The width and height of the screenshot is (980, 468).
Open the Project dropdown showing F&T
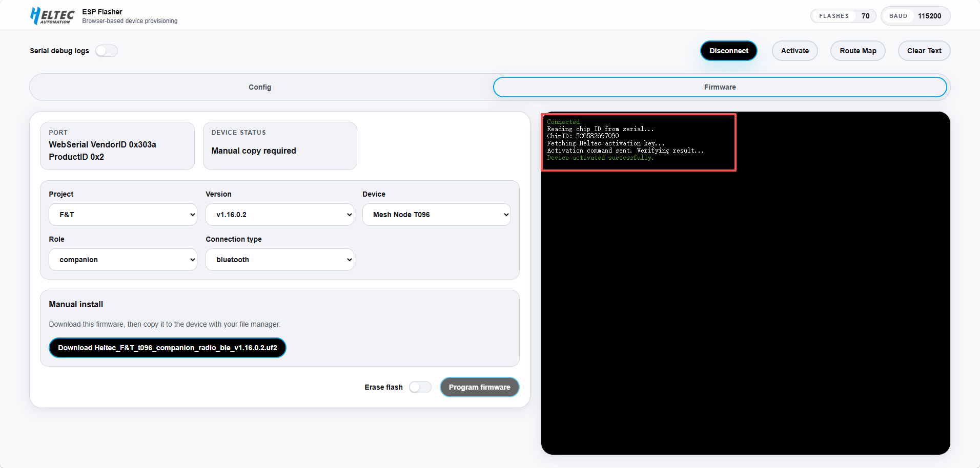[123, 215]
